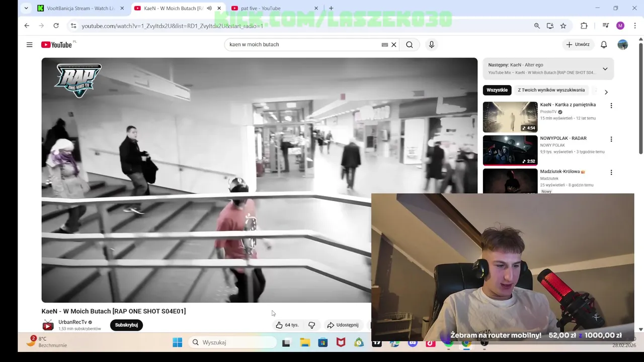Mute the KaeN tab audio icon

click(x=209, y=8)
